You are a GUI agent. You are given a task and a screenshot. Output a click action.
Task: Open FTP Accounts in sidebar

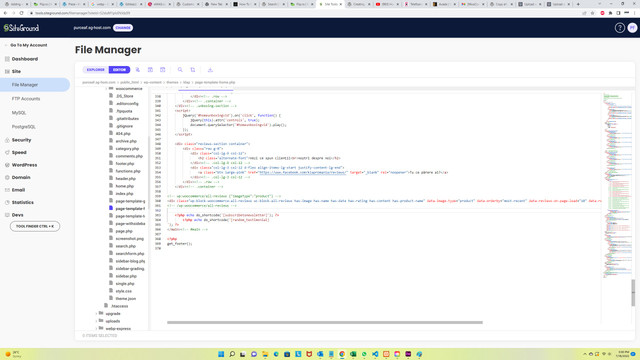click(26, 99)
